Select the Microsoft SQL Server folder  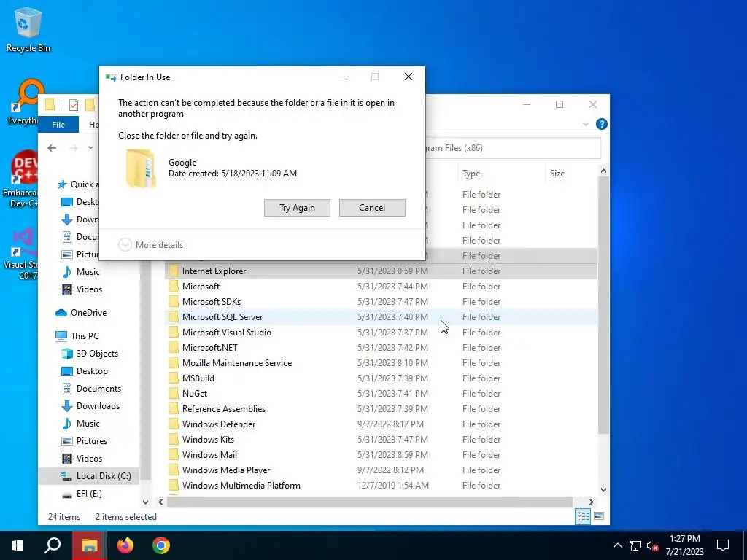click(381, 316)
